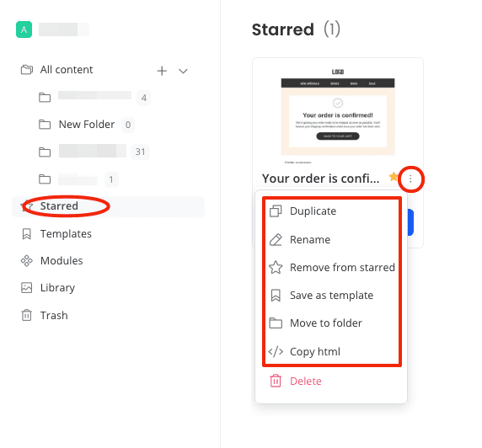
Task: Open the New Folder folder
Action: click(87, 125)
